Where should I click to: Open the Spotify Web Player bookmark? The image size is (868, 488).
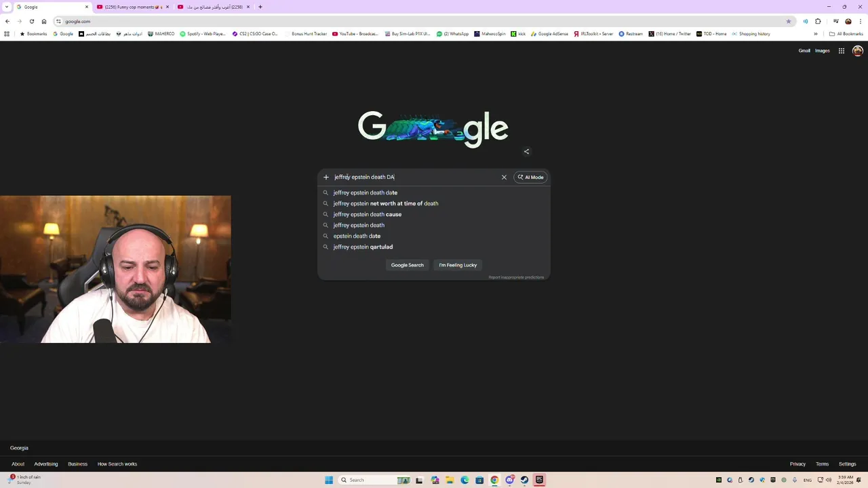[203, 34]
